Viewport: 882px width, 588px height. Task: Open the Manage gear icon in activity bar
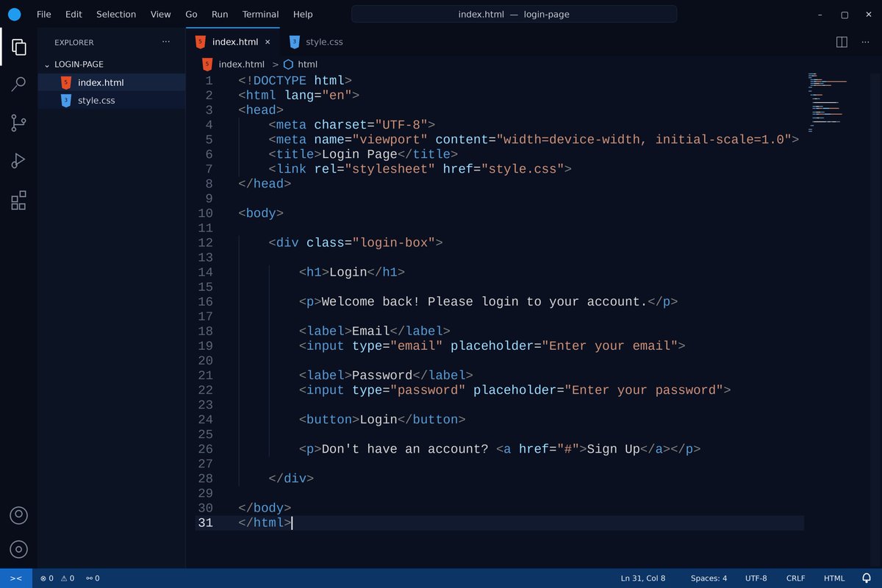point(18,549)
